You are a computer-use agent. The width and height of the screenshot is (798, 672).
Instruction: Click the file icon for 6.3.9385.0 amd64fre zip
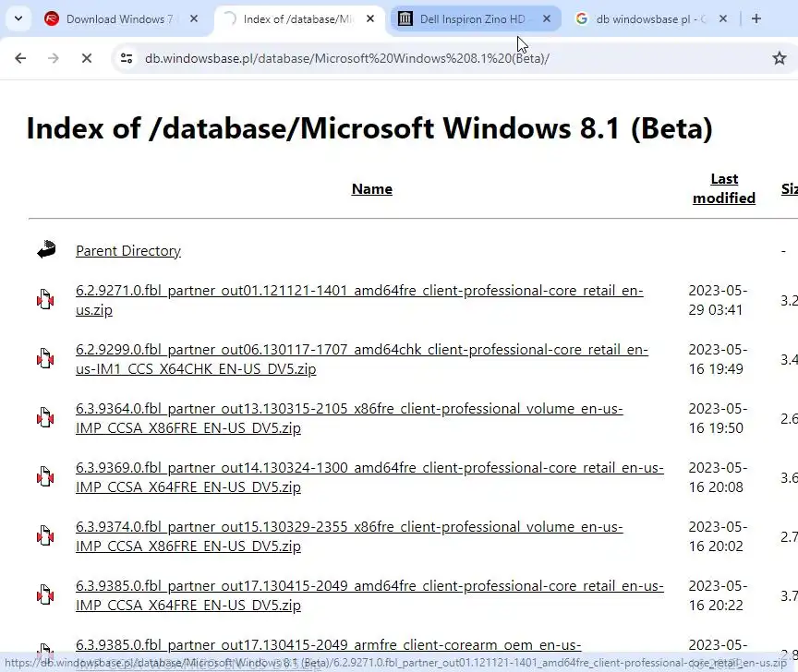45,594
